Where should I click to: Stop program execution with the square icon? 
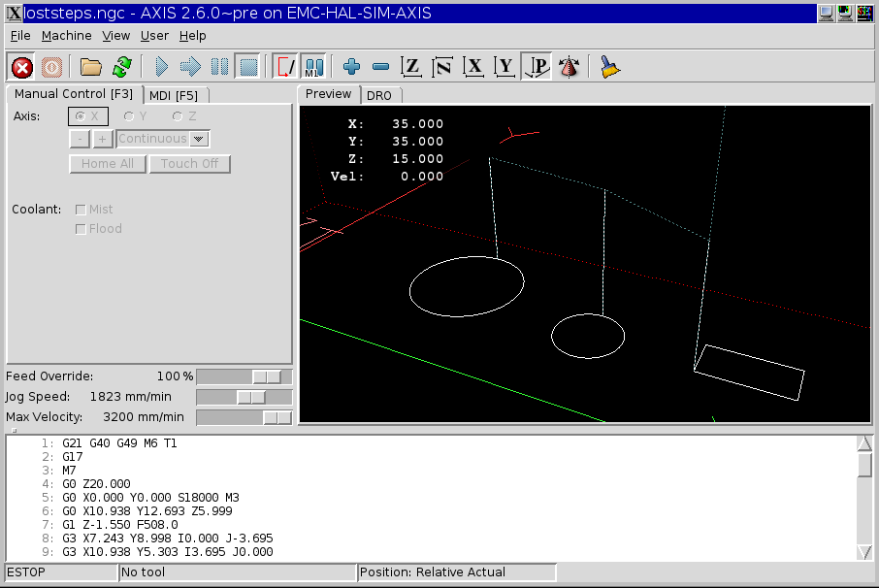(x=248, y=67)
